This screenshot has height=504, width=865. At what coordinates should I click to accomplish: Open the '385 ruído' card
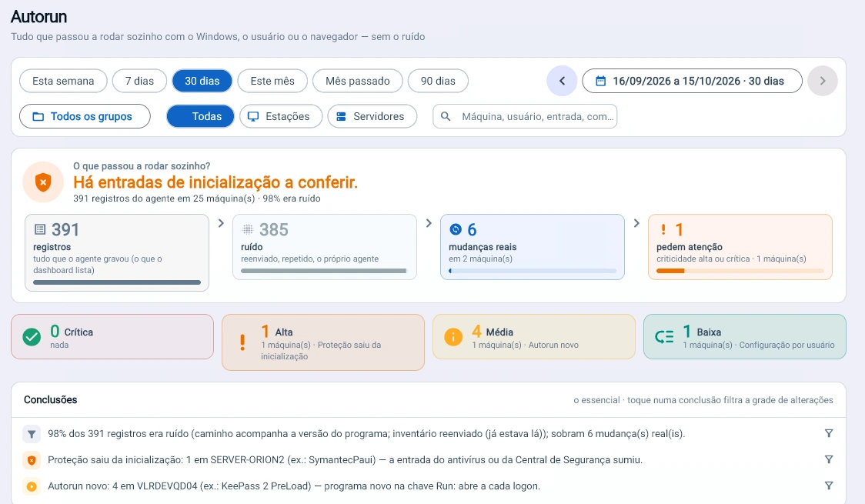point(325,247)
